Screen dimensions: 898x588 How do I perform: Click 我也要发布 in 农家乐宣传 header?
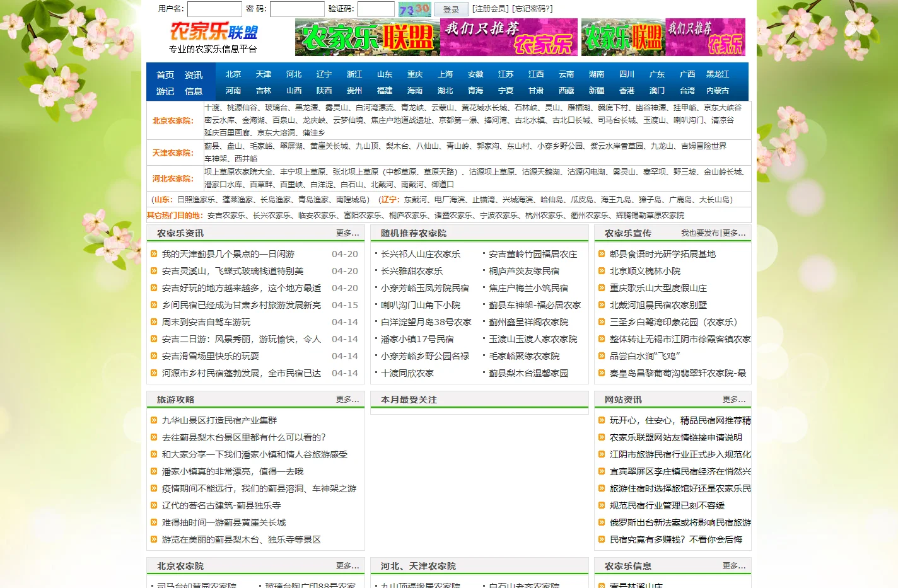[700, 233]
